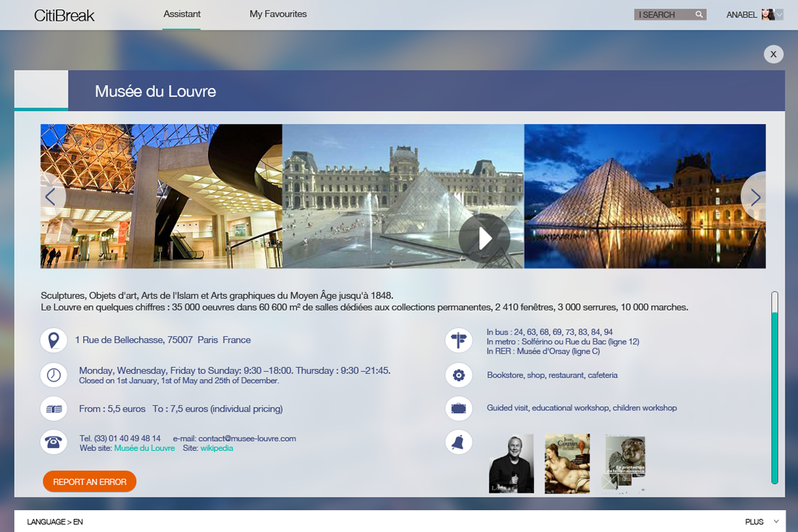Click the pricing text 'From : 5,5 euros'
This screenshot has height=532, width=798.
[x=112, y=409]
